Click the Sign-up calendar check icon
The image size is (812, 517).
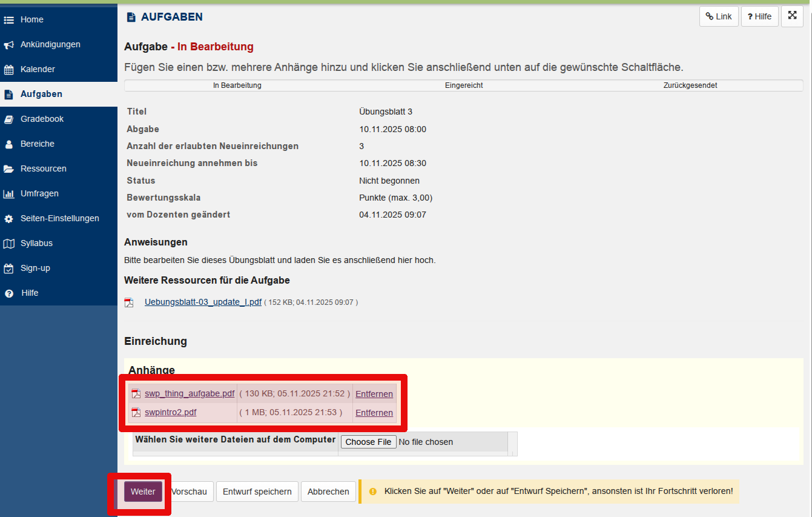pos(9,269)
